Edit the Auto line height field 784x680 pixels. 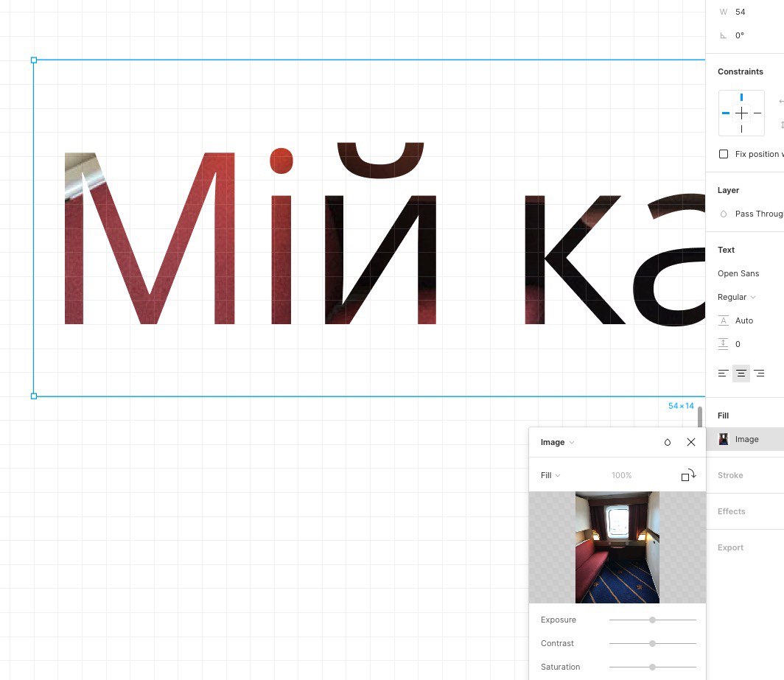tap(744, 320)
